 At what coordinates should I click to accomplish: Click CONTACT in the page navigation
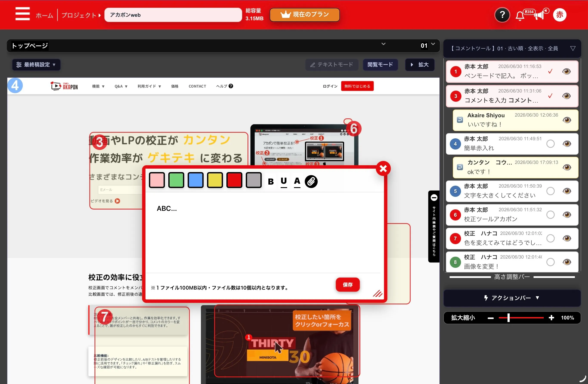click(x=197, y=86)
